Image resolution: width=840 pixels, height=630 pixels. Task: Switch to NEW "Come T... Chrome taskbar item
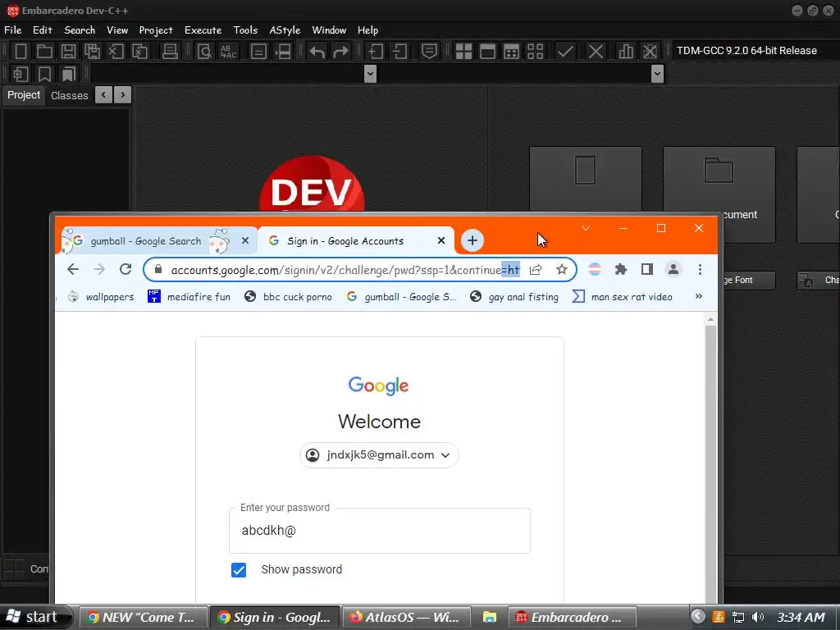point(143,617)
